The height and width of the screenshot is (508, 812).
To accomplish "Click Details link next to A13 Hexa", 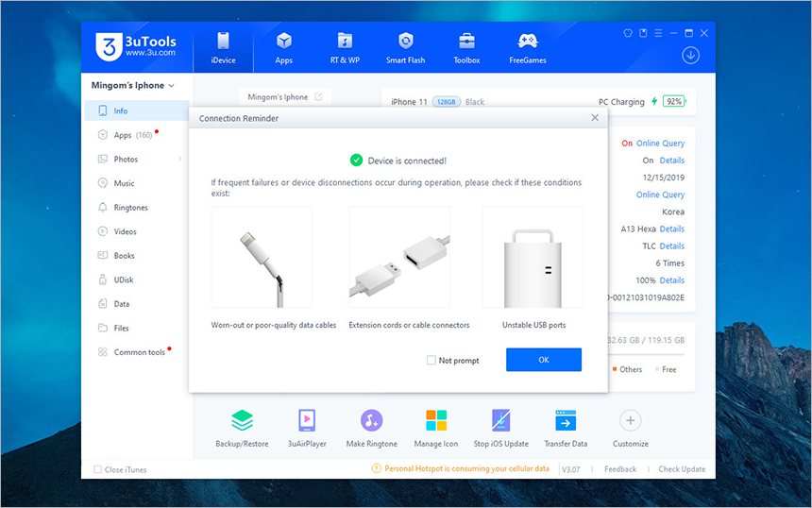I will point(671,229).
